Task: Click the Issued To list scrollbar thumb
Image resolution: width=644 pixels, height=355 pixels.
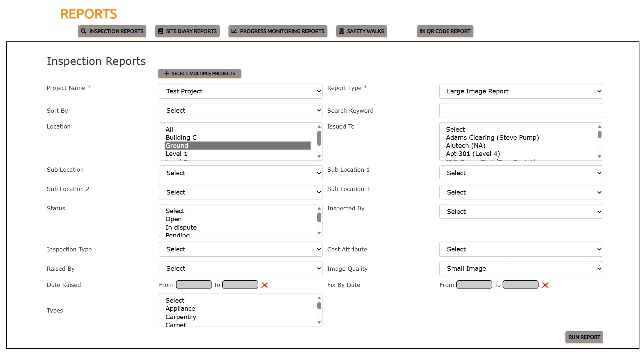Action: [x=599, y=134]
